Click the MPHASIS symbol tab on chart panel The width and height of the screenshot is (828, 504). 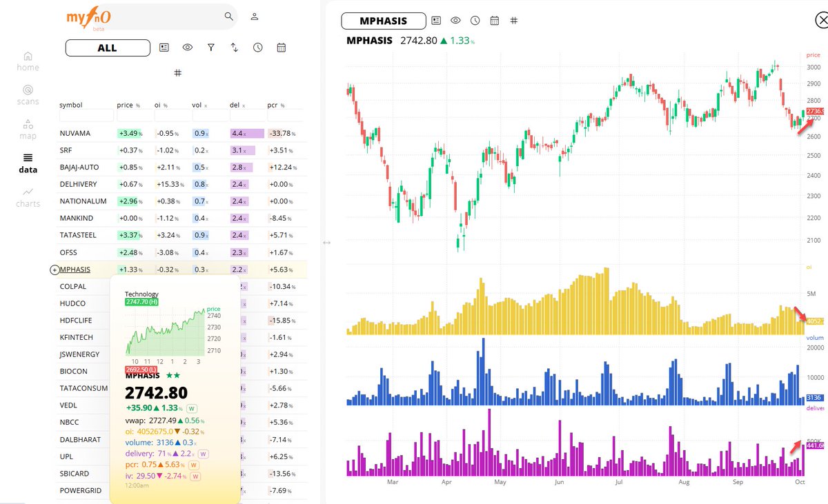383,21
